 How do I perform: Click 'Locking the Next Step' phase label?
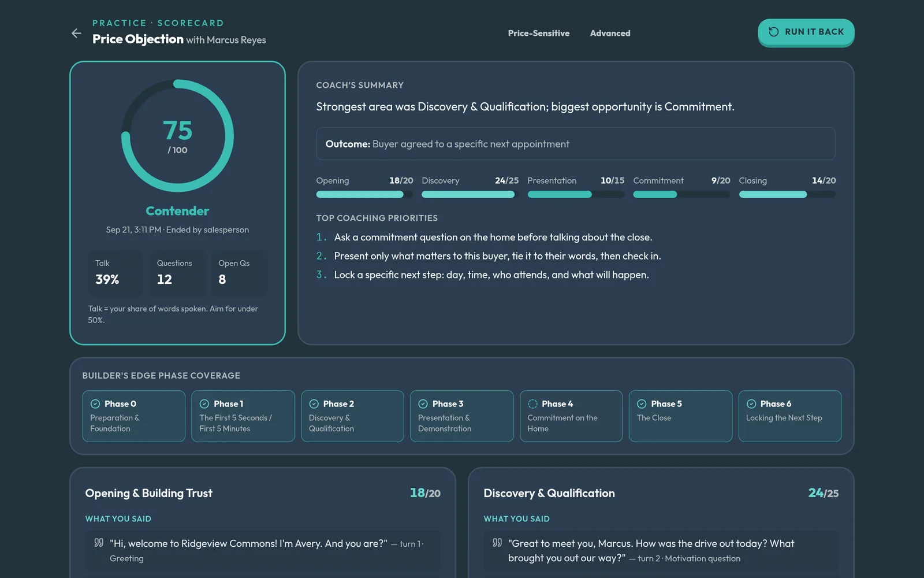784,418
